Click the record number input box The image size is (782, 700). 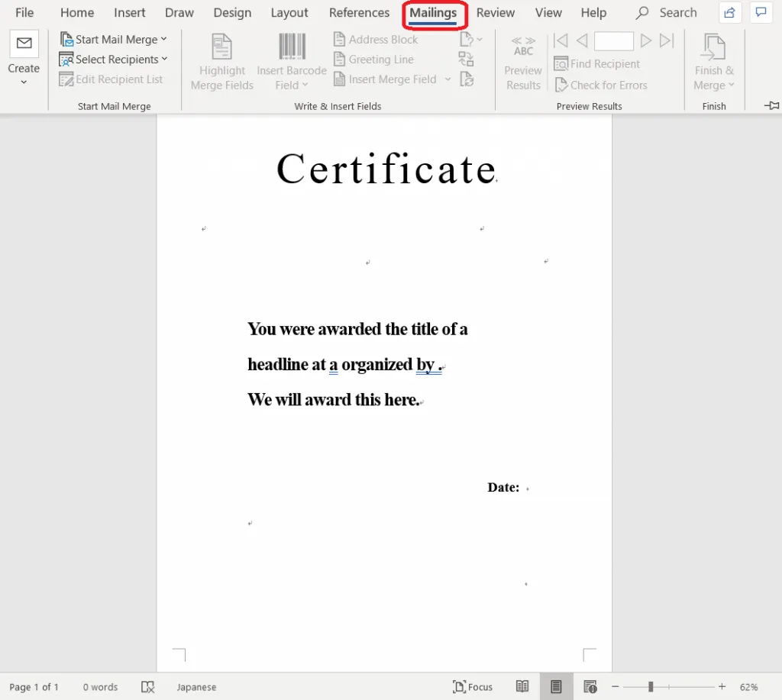click(613, 40)
